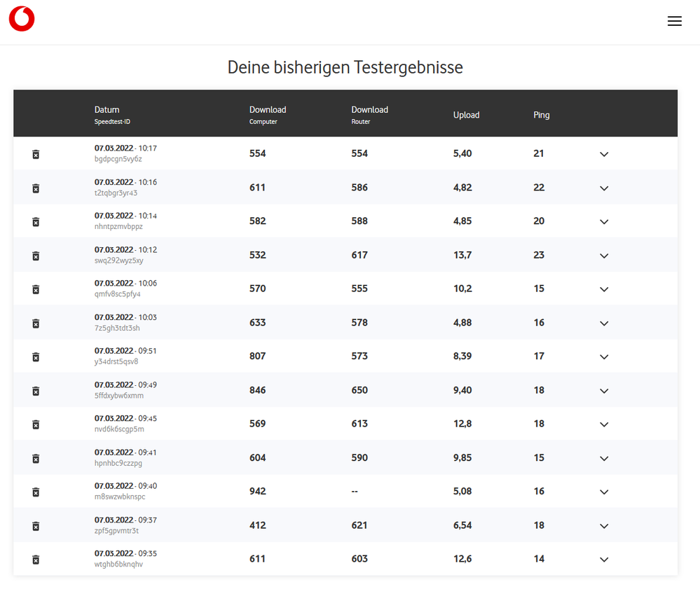
Task: Expand details for the 09:41 row
Action: click(x=604, y=459)
